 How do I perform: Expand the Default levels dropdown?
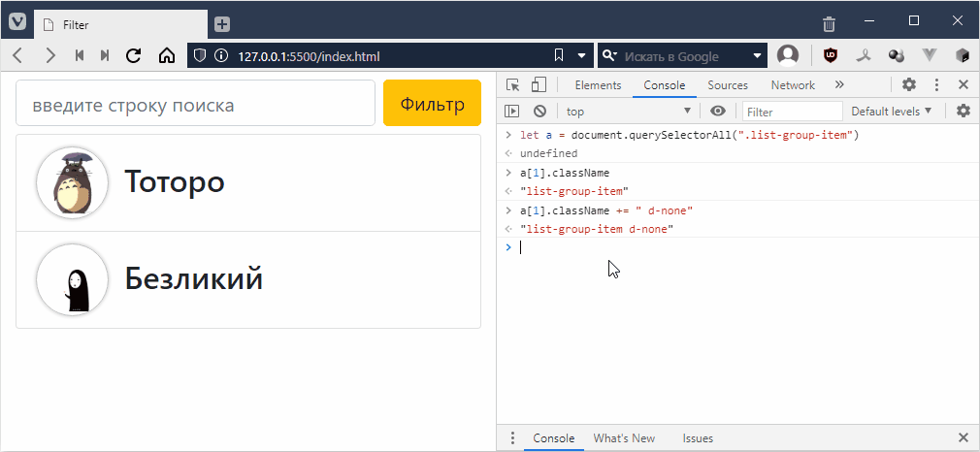pos(891,112)
